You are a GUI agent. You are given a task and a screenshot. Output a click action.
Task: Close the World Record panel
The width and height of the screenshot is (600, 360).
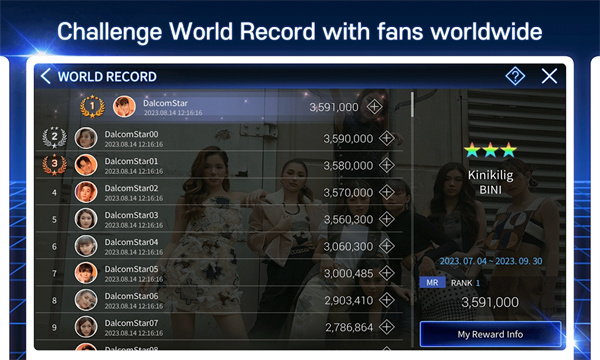(x=549, y=76)
